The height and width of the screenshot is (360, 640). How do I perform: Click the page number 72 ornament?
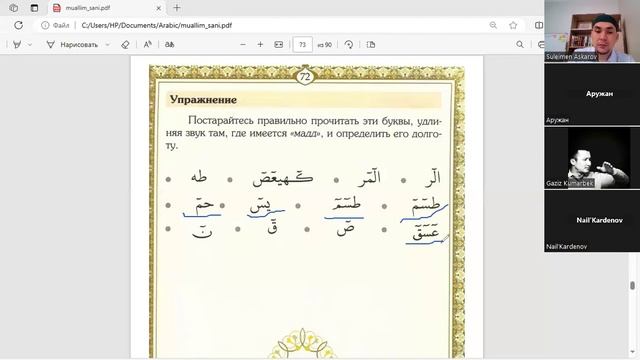pos(305,76)
